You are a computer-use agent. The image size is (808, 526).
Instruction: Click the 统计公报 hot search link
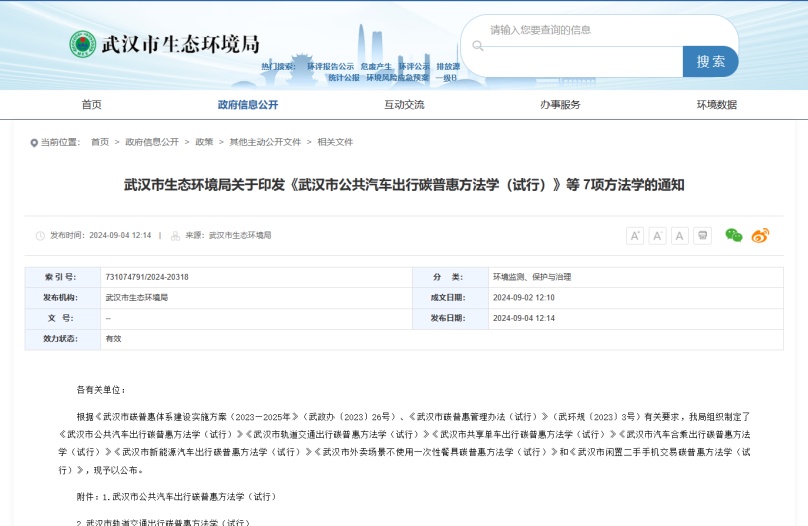pyautogui.click(x=343, y=78)
